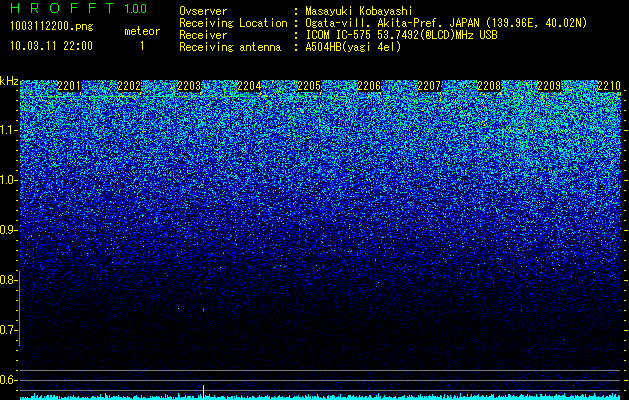Click the meteor count value 1
The image size is (629, 400).
(x=142, y=46)
